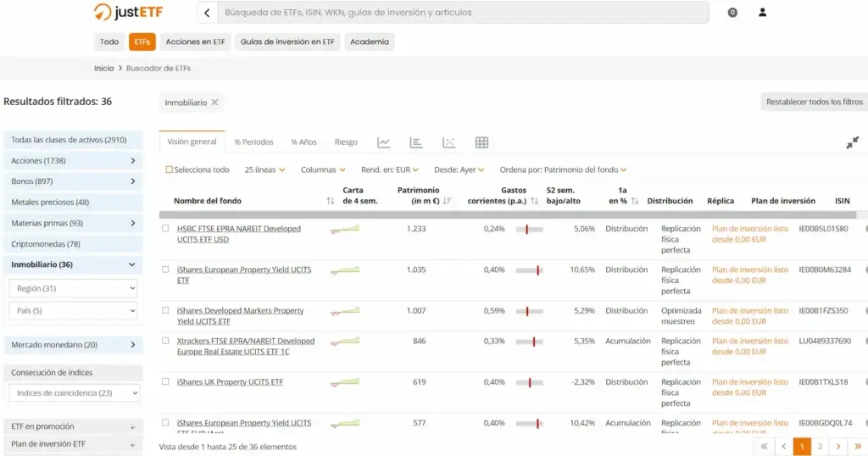
Task: Click 4-week chart of iShares UK Property
Action: (345, 382)
